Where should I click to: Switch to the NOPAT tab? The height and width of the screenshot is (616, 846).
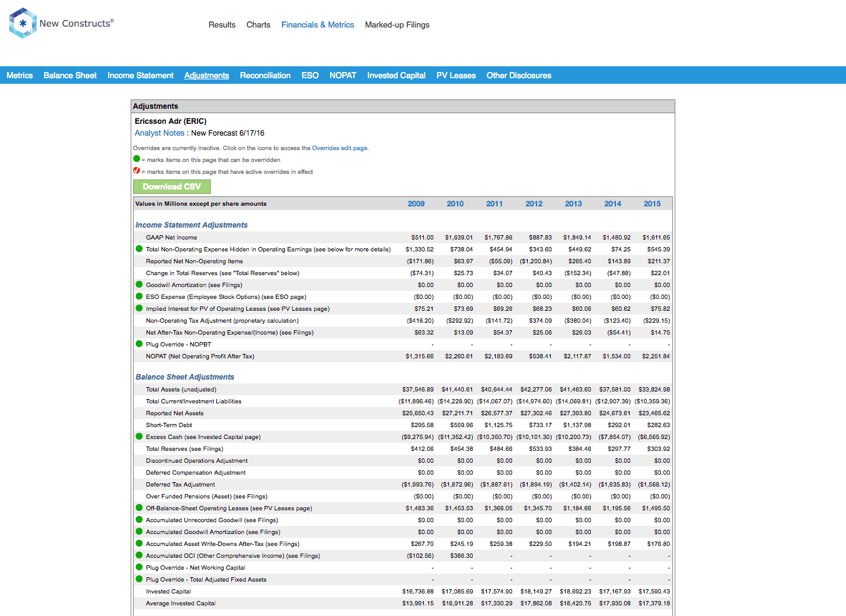pyautogui.click(x=343, y=76)
